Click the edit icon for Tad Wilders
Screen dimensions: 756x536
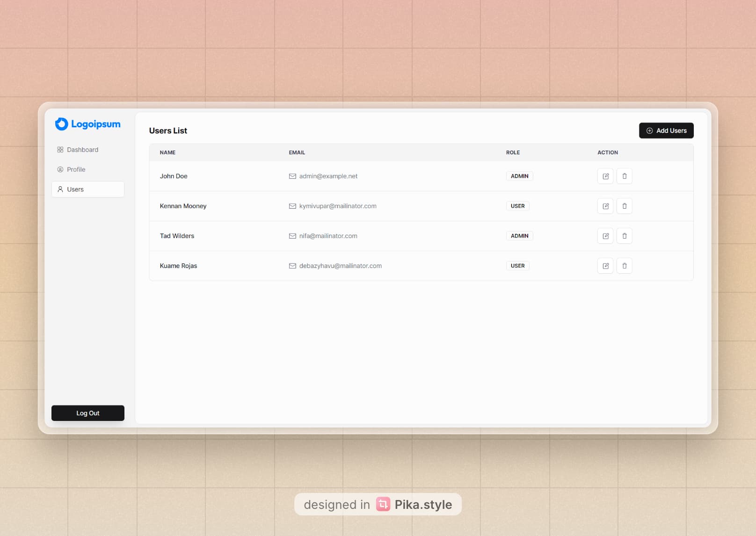pos(605,236)
